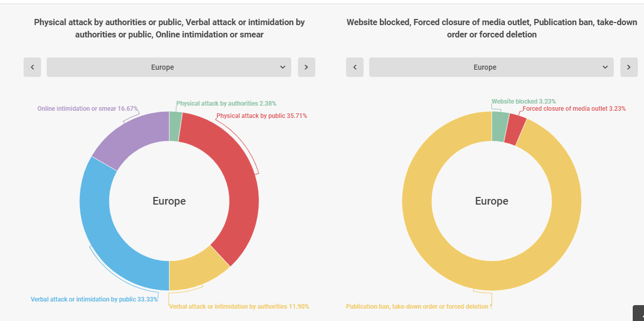Click next arrow on right chart

point(629,67)
